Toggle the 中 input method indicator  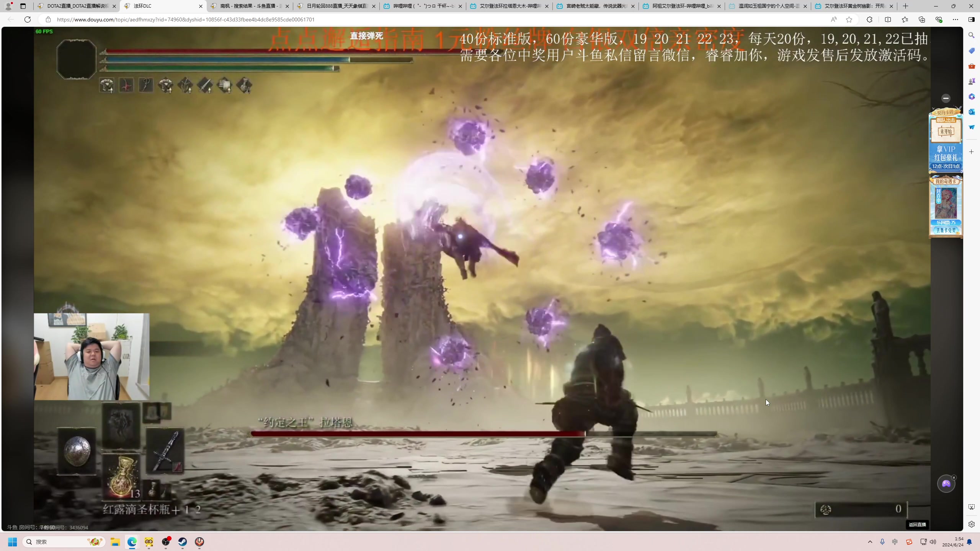(895, 542)
